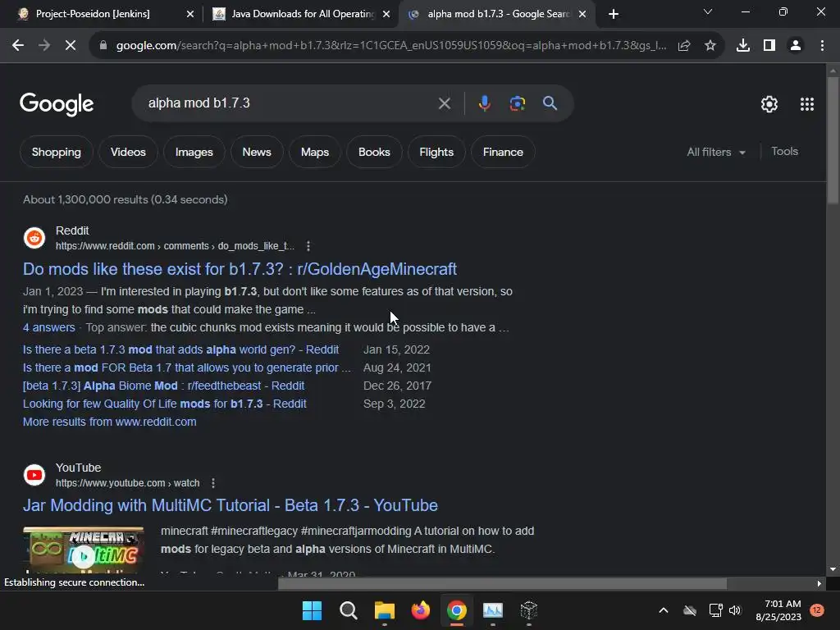Image resolution: width=840 pixels, height=630 pixels.
Task: Open volume control in system tray
Action: point(735,610)
